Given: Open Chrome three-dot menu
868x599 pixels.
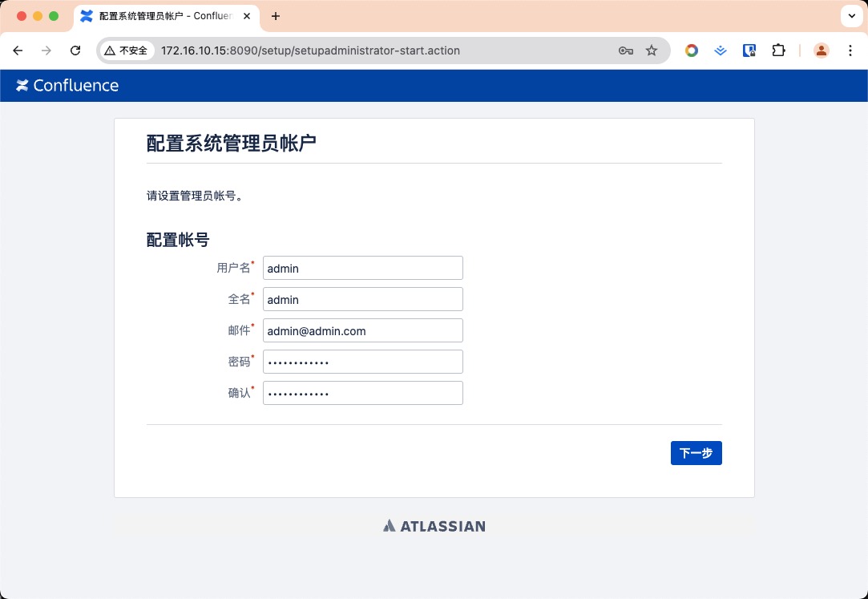Looking at the screenshot, I should click(x=850, y=51).
